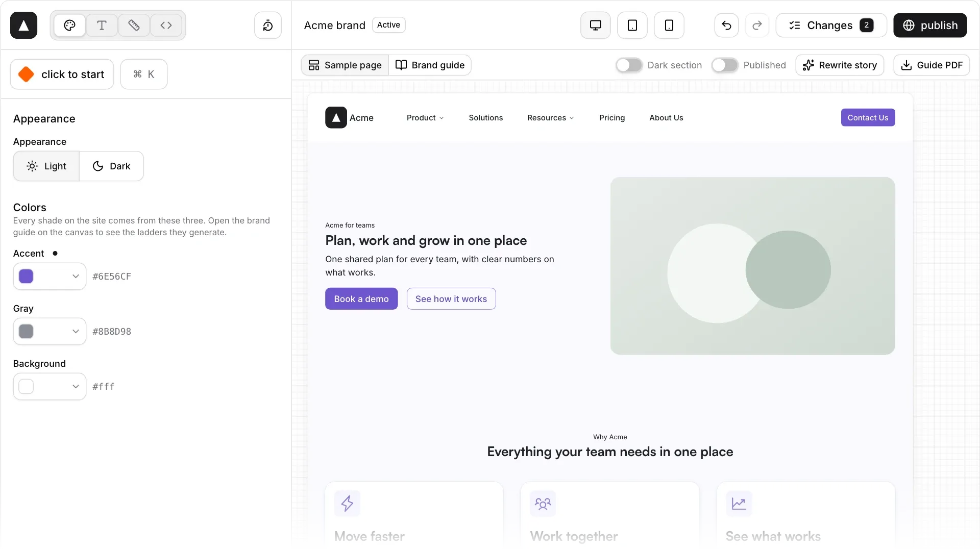980x551 pixels.
Task: Click the hero image with circles
Action: [x=752, y=266]
